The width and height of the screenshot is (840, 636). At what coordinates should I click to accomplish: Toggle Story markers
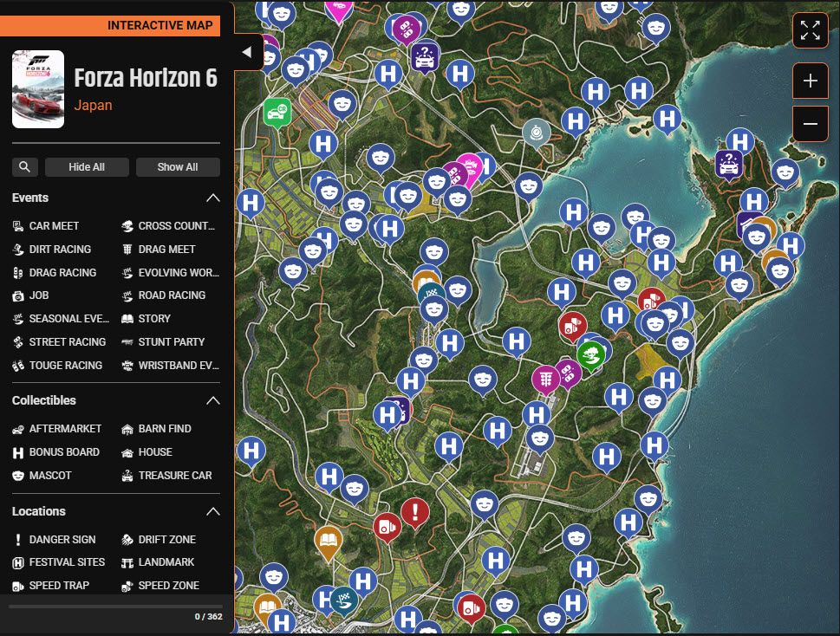pyautogui.click(x=147, y=319)
